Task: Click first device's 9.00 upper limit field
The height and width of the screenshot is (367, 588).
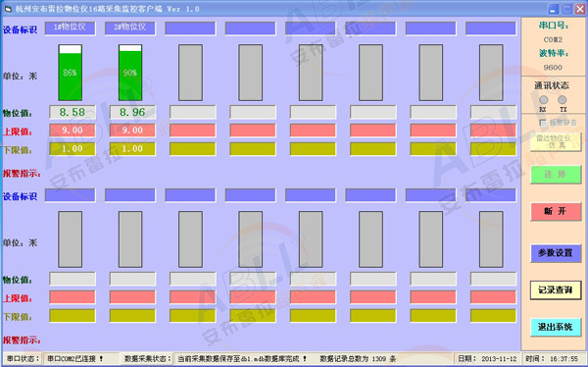Action: [x=73, y=131]
